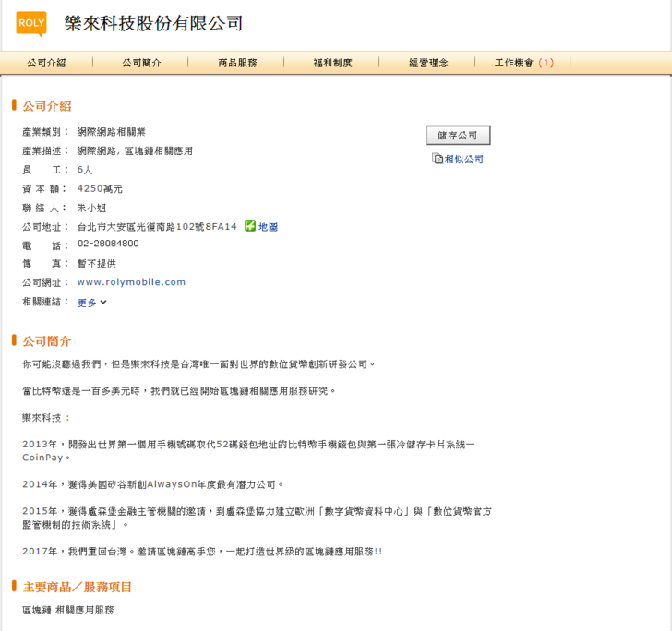Click the 主要商品／服務項目 section heading
The width and height of the screenshot is (672, 631).
coord(78,587)
